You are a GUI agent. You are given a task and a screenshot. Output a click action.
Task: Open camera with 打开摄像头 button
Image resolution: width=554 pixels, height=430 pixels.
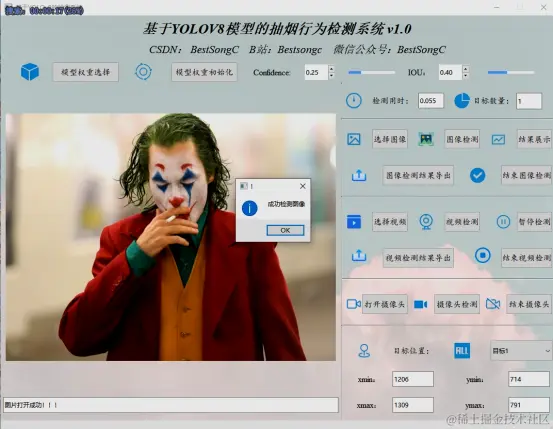pos(385,304)
